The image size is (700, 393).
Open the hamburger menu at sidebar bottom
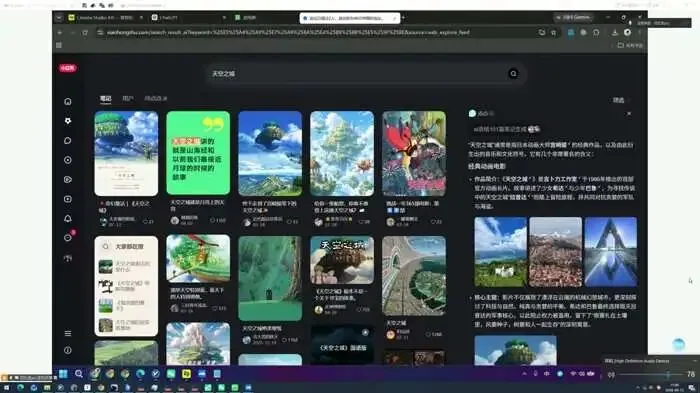click(68, 333)
